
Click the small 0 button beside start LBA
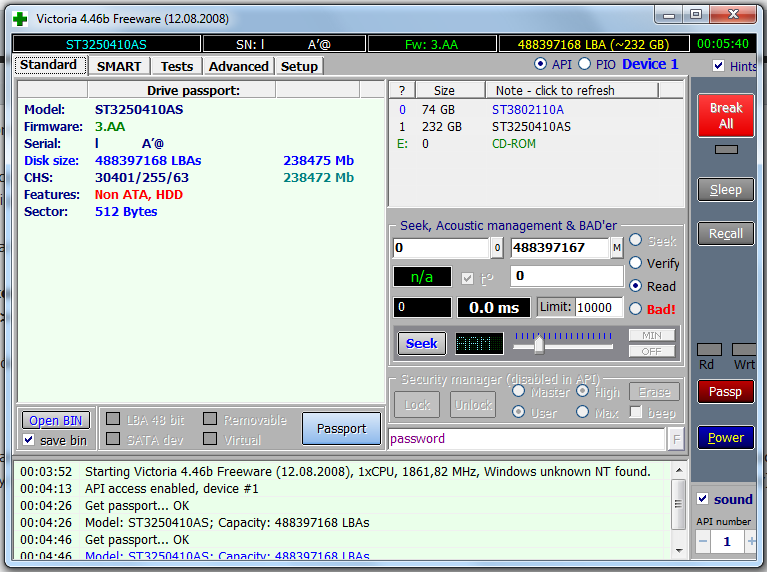pos(497,248)
